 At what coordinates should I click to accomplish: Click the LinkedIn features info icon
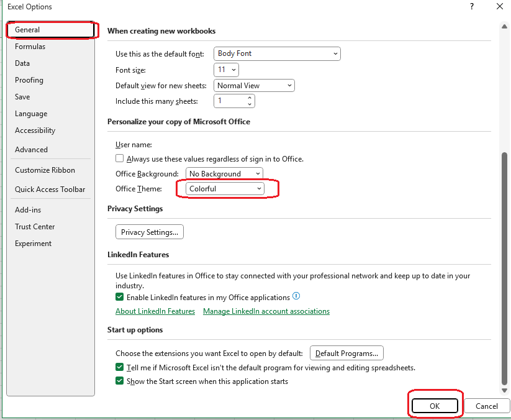point(296,296)
